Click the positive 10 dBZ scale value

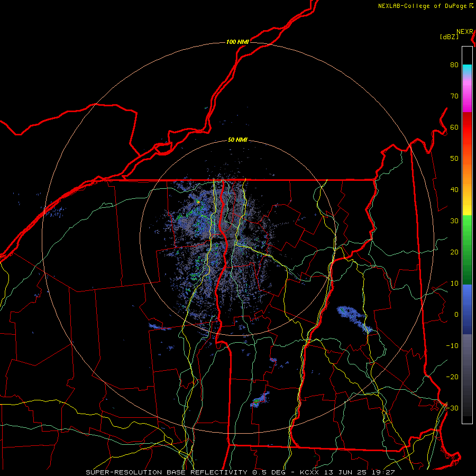coord(454,283)
